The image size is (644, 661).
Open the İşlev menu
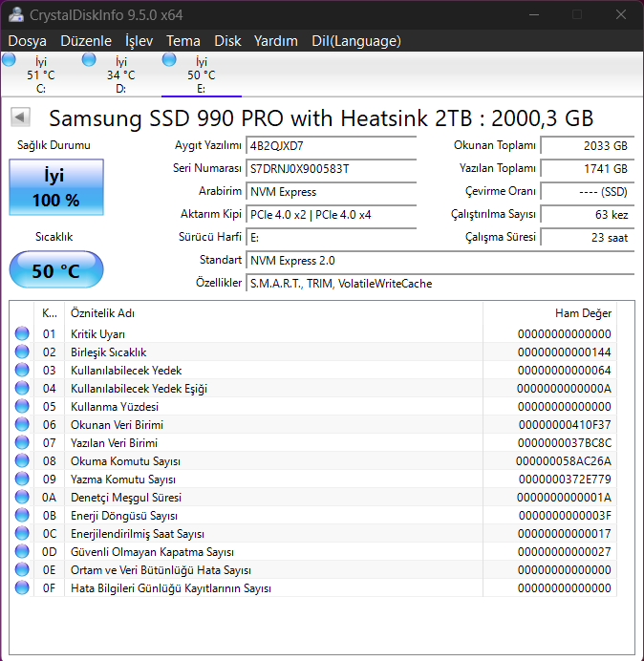(x=139, y=41)
